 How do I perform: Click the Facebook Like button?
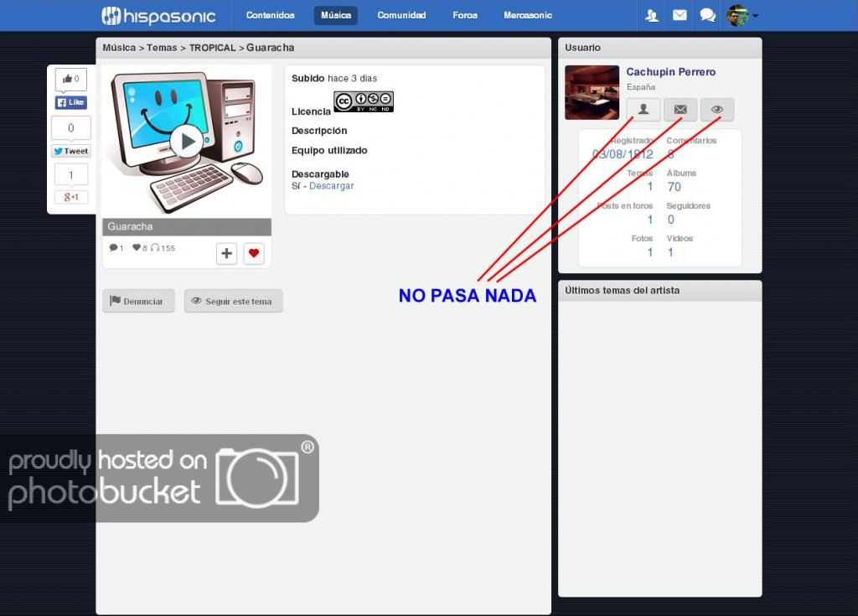pos(71,102)
